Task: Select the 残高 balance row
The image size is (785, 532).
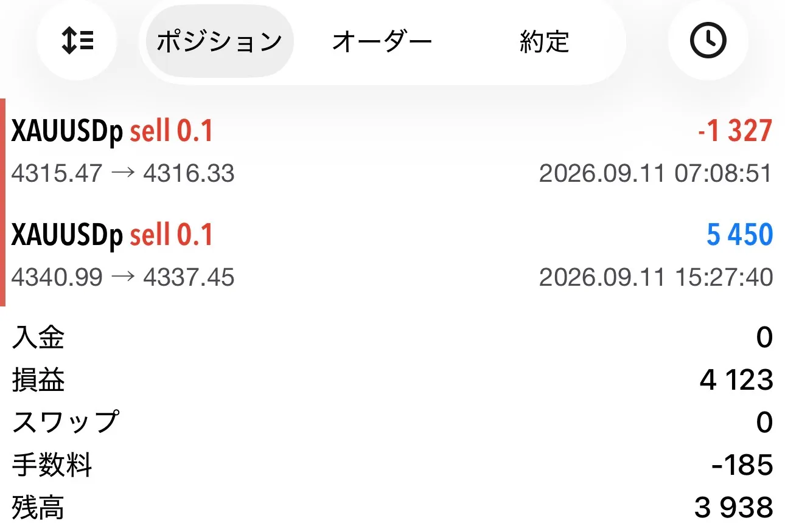Action: coord(392,508)
